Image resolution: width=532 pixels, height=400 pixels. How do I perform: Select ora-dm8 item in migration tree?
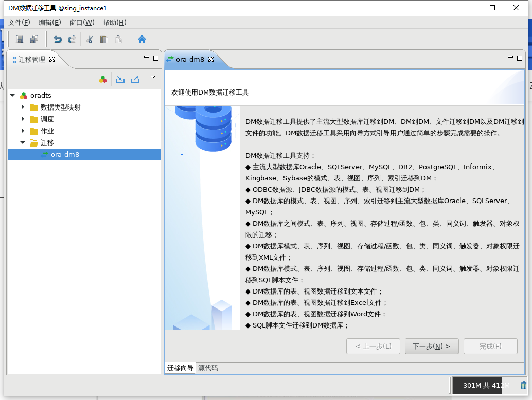pos(84,155)
